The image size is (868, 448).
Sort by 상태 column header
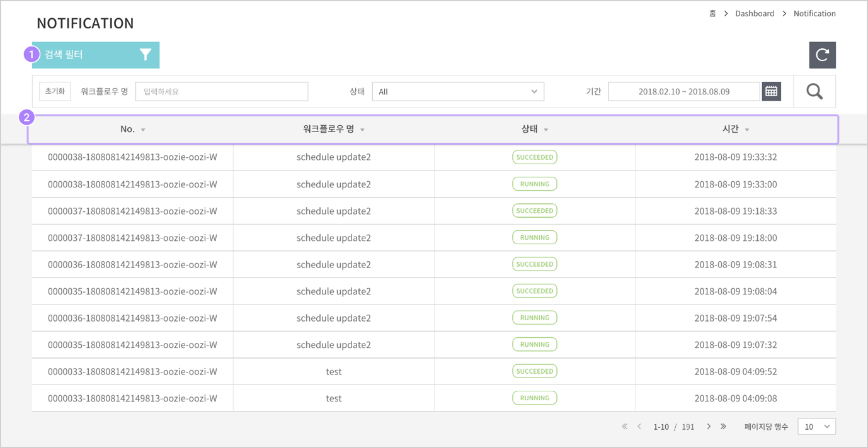click(535, 129)
